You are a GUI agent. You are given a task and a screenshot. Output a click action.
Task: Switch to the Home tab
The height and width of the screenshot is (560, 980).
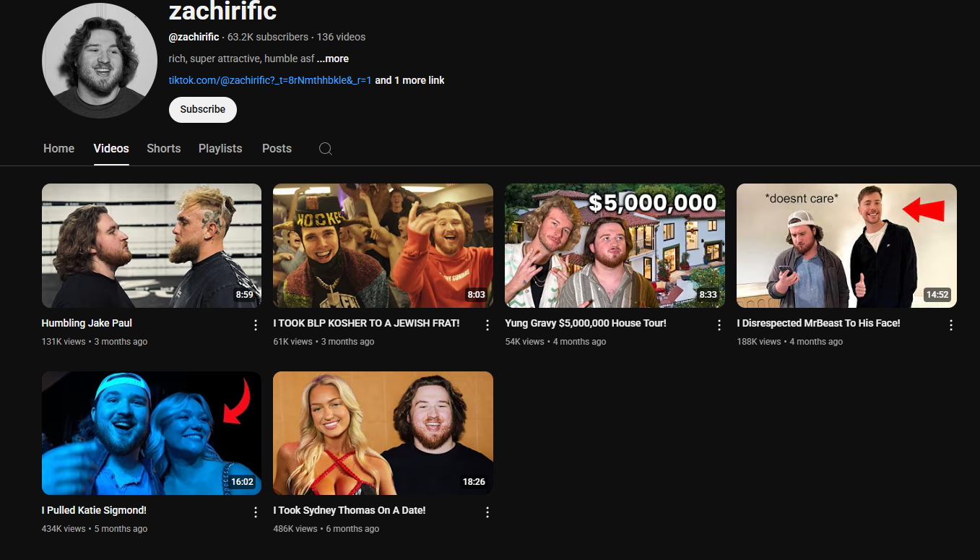58,148
